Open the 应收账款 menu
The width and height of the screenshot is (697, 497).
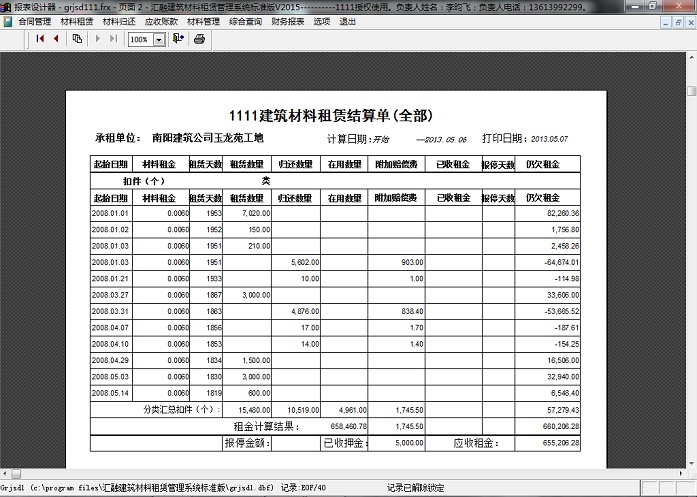161,22
